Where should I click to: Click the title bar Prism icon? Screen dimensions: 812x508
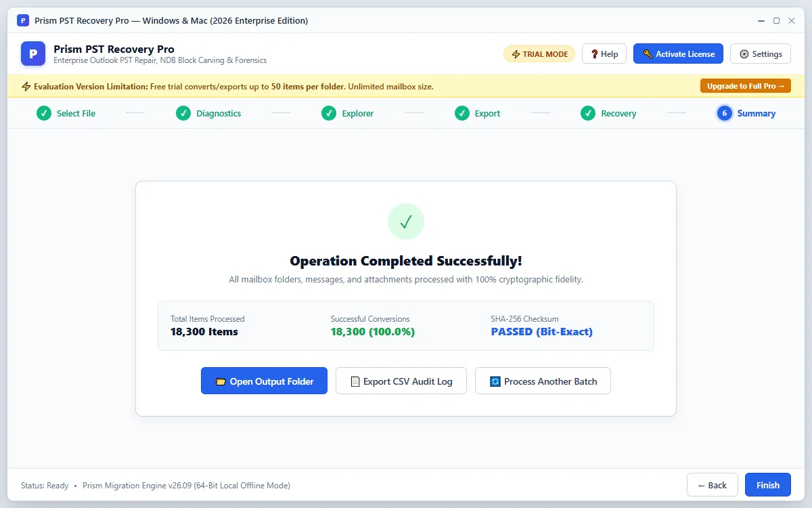[x=22, y=20]
